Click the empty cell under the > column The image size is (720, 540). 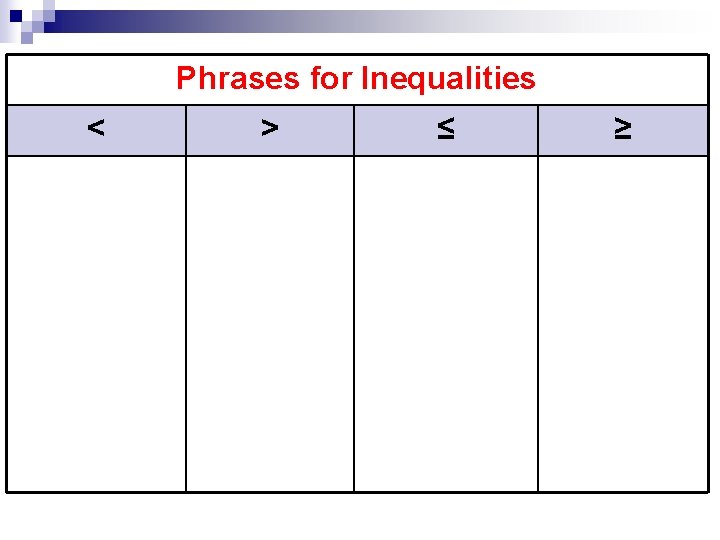270,324
